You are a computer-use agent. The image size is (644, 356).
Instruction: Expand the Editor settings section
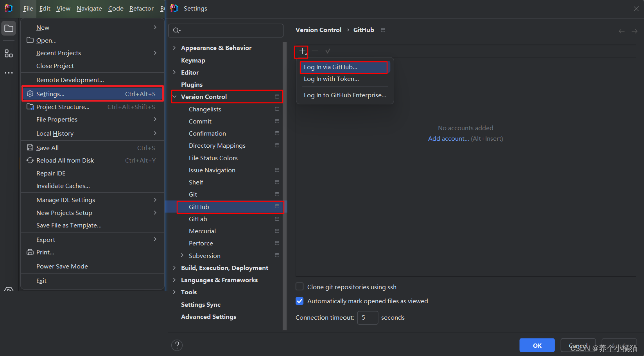(x=174, y=72)
